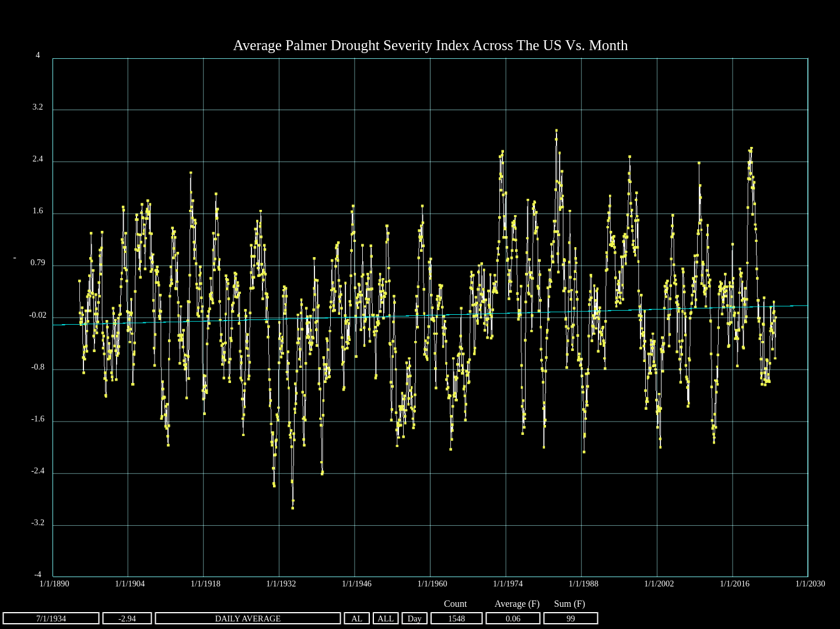Click the Sum (F) label

[569, 604]
